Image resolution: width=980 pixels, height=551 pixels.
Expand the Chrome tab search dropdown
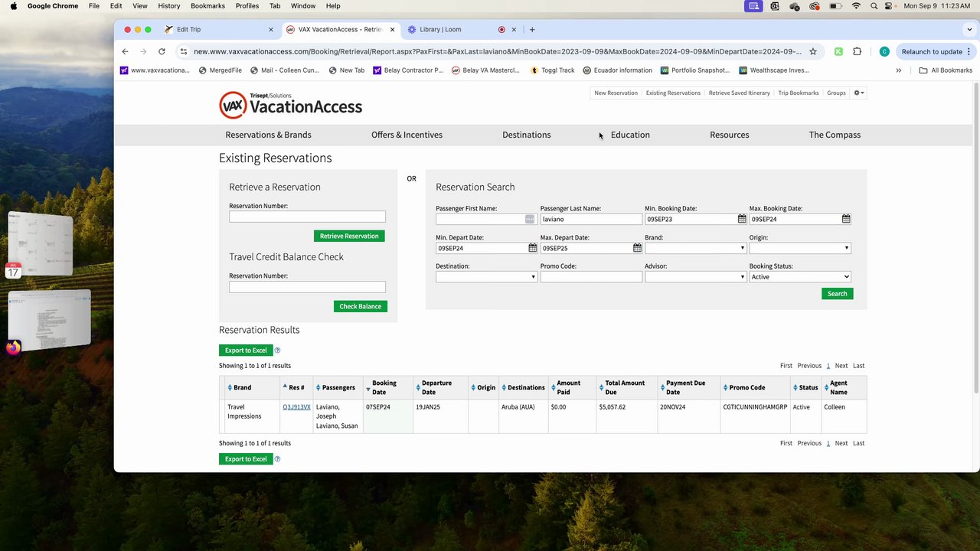(x=969, y=29)
